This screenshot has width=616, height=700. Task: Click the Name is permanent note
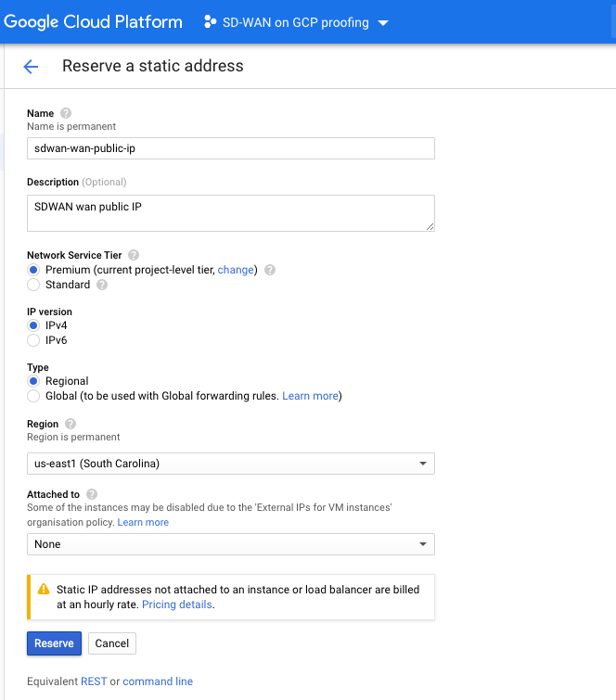pyautogui.click(x=71, y=126)
